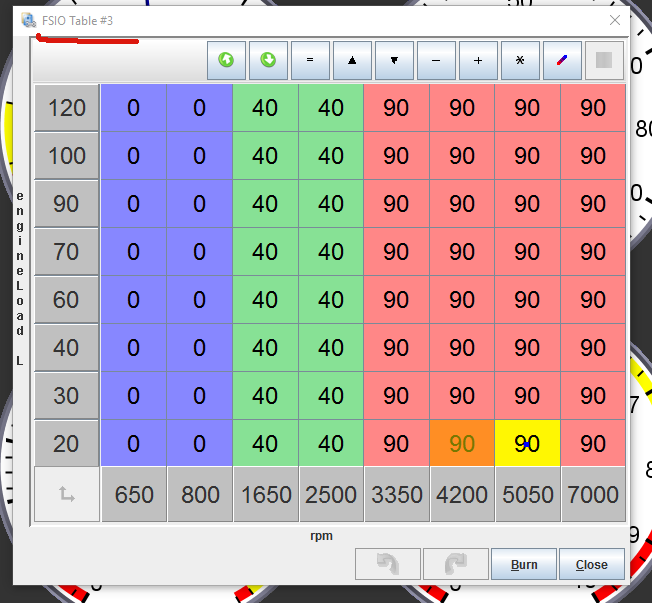The width and height of the screenshot is (652, 603).
Task: Select the 7000 rpm axis header
Action: click(x=593, y=494)
